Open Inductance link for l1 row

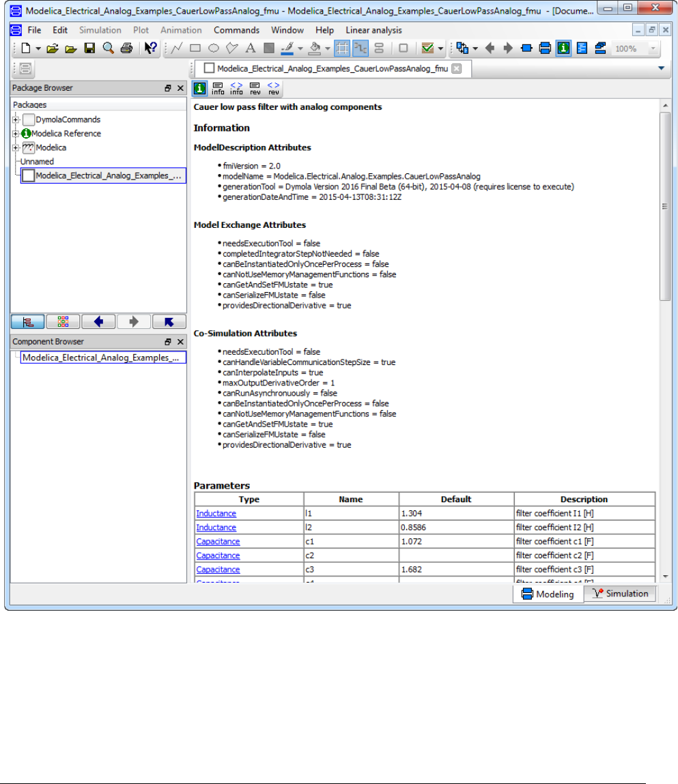point(216,514)
